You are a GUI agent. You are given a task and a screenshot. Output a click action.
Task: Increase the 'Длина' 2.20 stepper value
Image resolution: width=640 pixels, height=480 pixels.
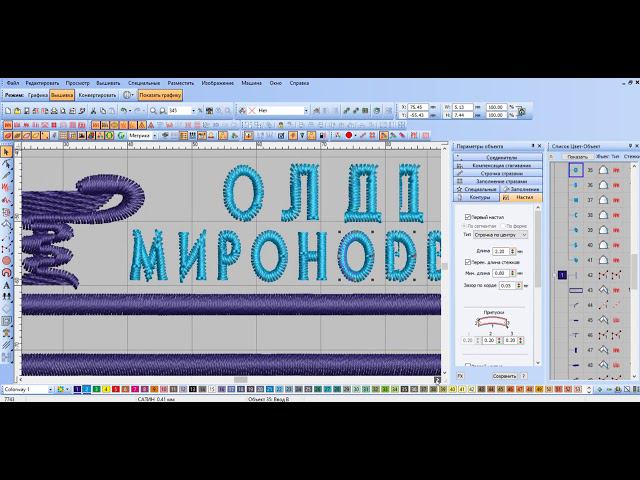[513, 250]
